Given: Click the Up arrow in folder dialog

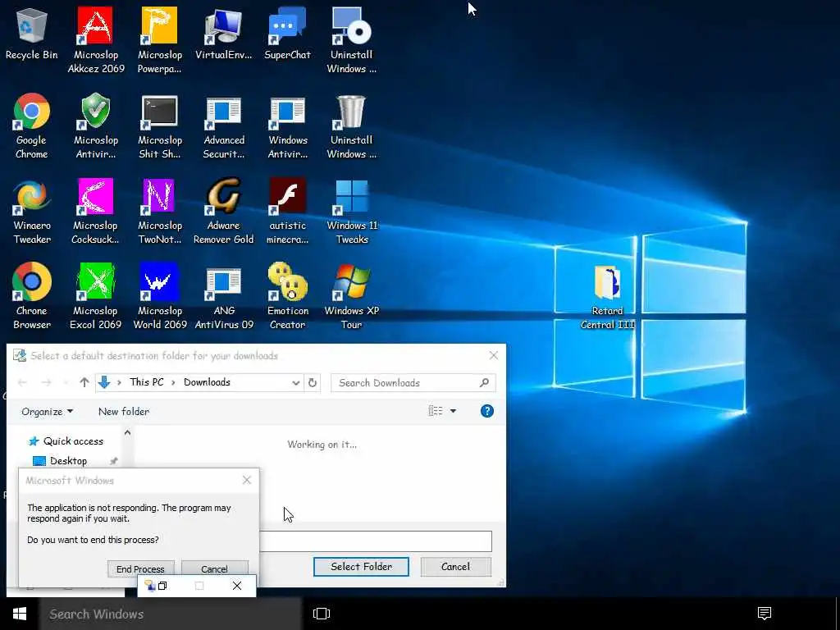Looking at the screenshot, I should pyautogui.click(x=84, y=382).
